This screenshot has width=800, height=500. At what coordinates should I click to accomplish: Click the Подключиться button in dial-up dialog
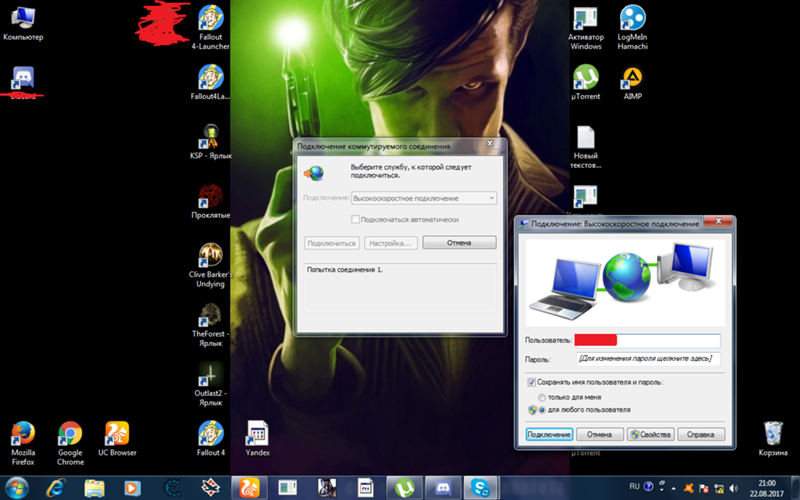(x=332, y=243)
